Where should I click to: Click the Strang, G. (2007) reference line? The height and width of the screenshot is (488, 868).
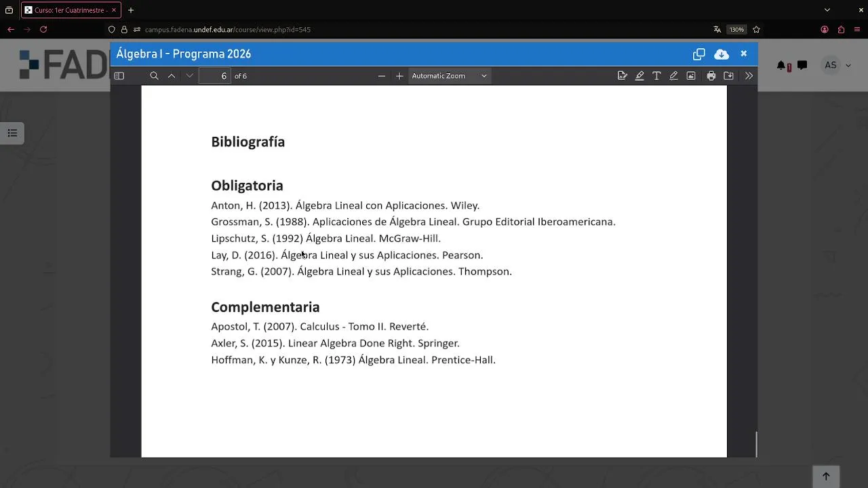(x=361, y=271)
